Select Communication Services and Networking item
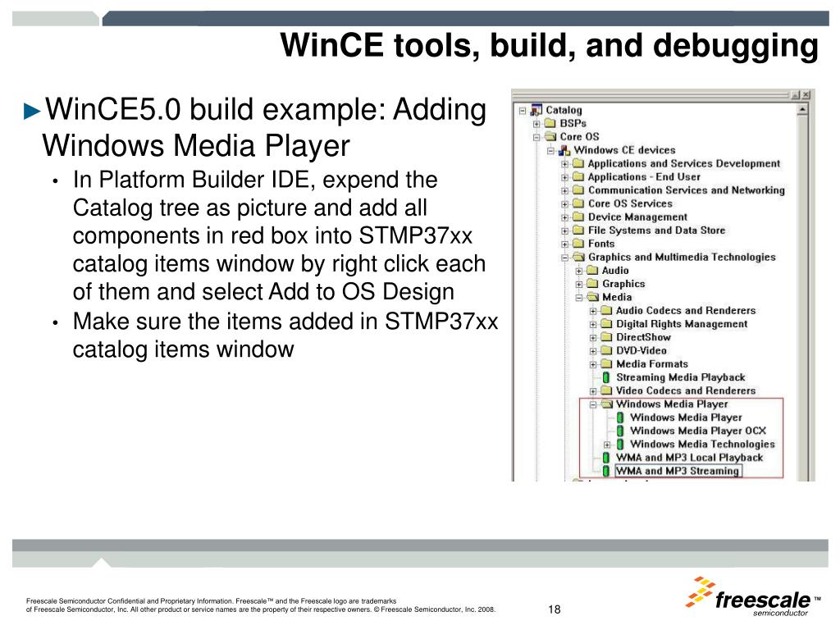840x630 pixels. click(687, 190)
